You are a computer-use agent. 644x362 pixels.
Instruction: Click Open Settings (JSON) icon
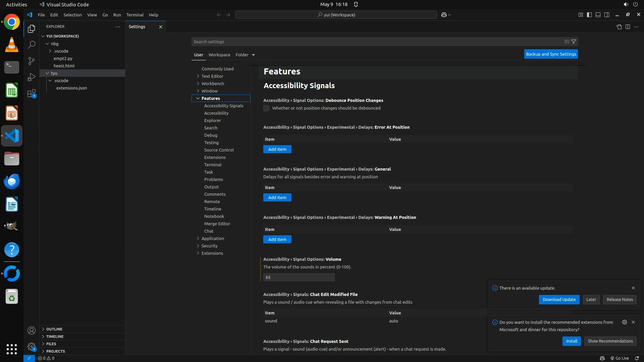pos(619,27)
